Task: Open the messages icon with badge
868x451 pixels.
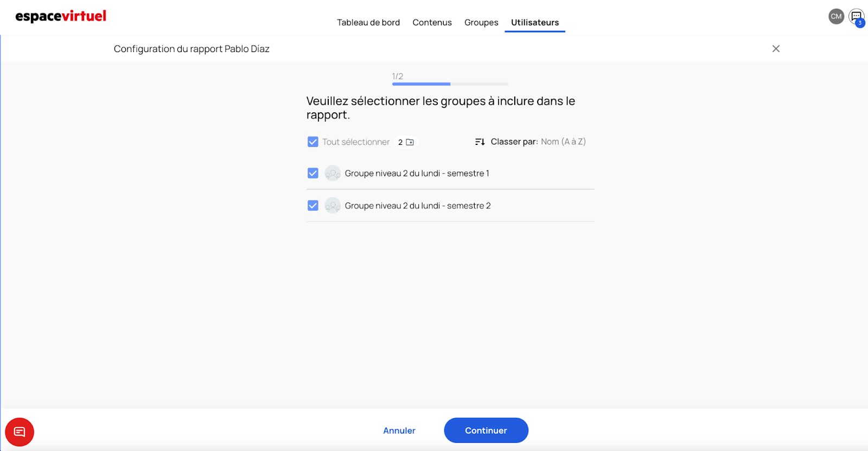Action: point(856,16)
